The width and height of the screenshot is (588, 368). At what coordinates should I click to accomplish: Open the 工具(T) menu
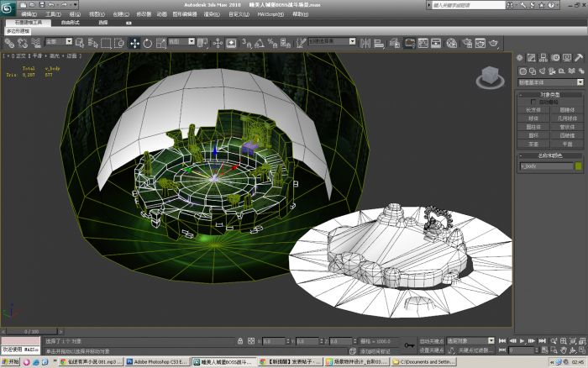tap(53, 14)
